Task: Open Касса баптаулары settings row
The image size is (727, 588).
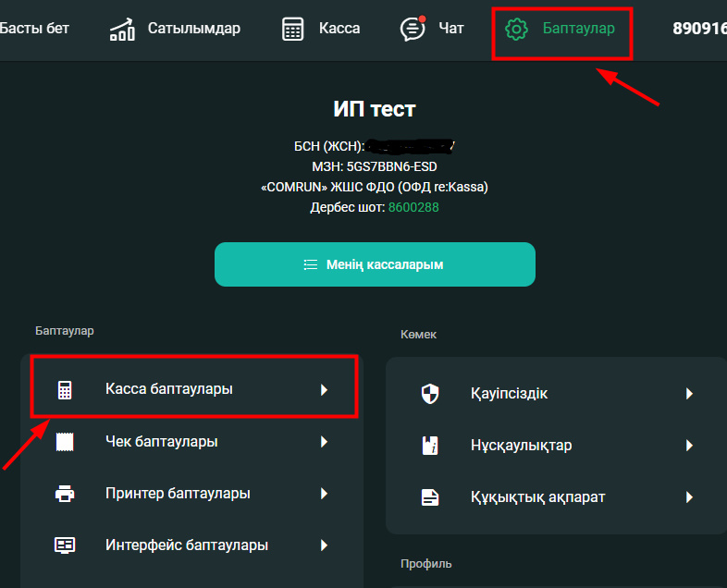Action: (194, 388)
